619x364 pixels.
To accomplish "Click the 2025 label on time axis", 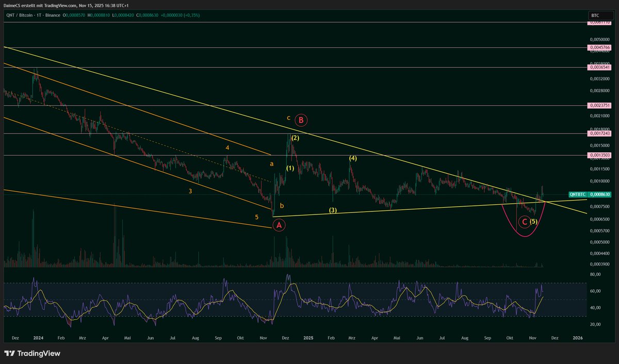I will click(308, 338).
